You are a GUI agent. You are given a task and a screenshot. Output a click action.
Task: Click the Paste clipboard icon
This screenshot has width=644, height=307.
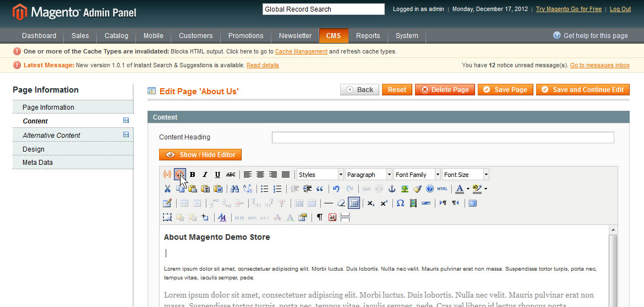pyautogui.click(x=193, y=189)
